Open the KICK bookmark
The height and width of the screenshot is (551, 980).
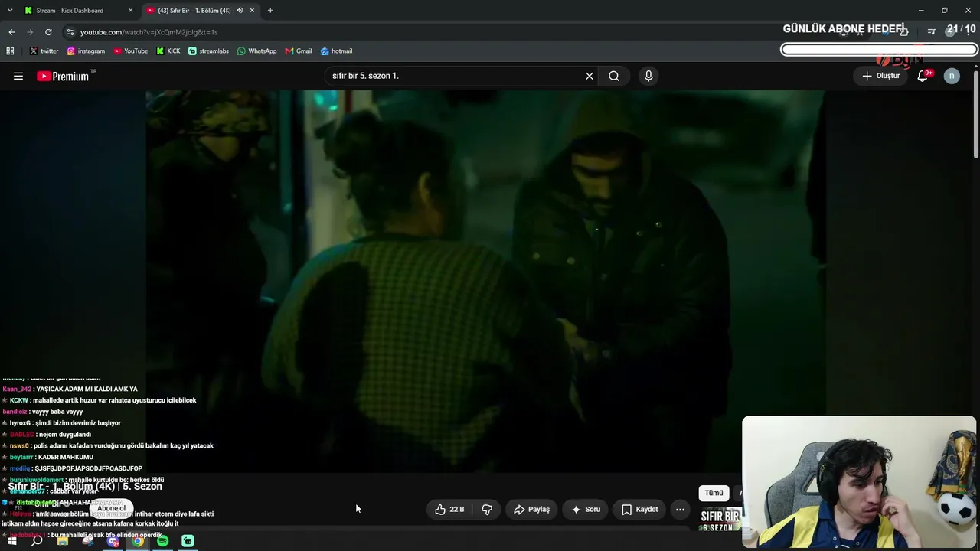168,51
